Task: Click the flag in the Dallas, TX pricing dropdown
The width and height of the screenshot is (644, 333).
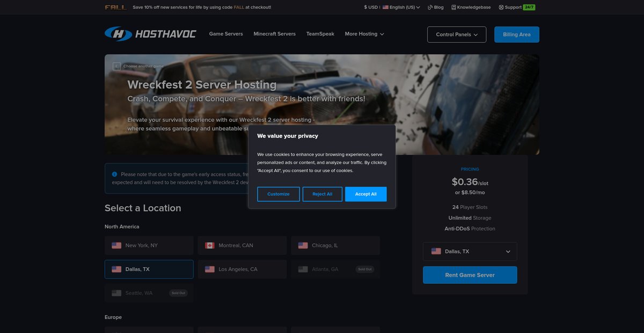Action: [x=436, y=251]
